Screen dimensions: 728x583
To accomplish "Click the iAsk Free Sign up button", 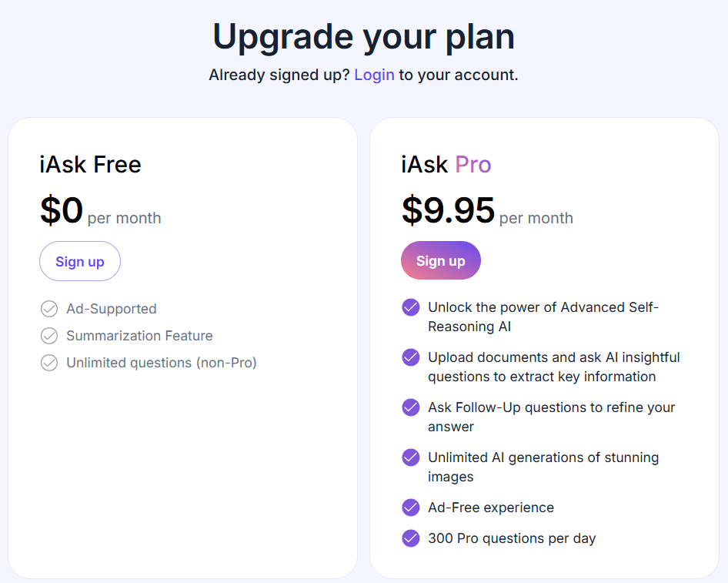I will tap(80, 261).
